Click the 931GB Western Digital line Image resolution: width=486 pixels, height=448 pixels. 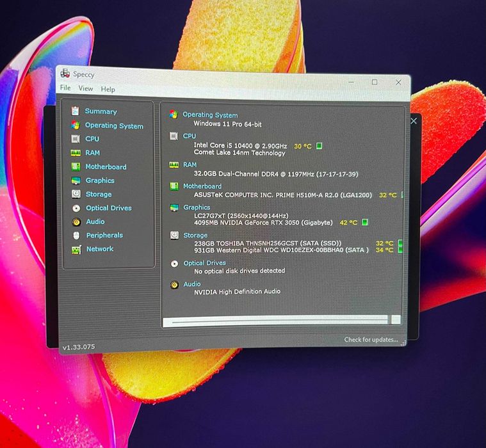pyautogui.click(x=282, y=250)
